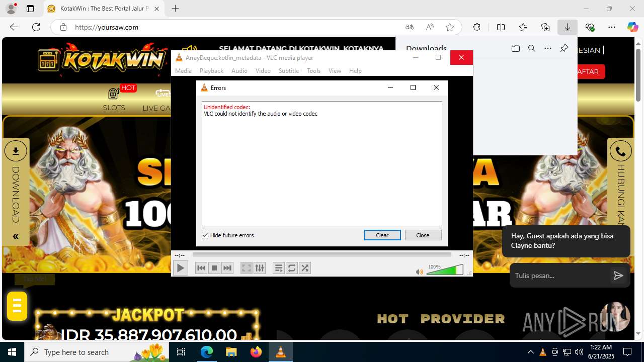
Task: Skip to next media in VLC
Action: pyautogui.click(x=227, y=268)
